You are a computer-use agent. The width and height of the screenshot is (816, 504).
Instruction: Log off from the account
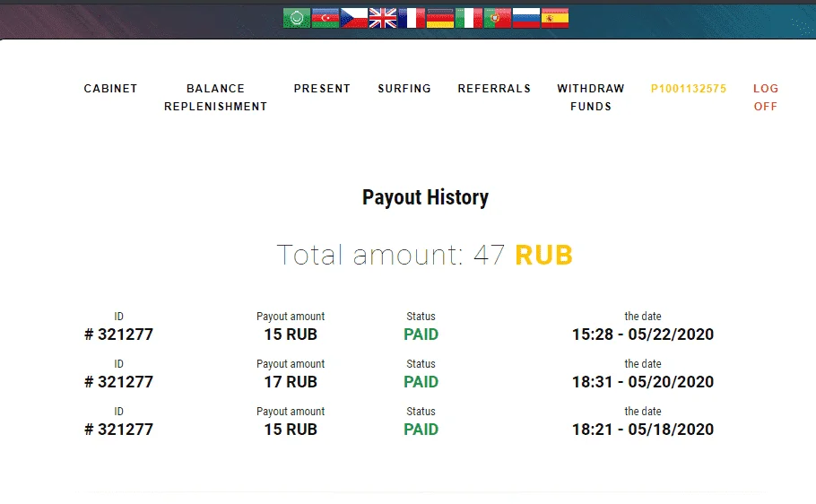(x=766, y=98)
